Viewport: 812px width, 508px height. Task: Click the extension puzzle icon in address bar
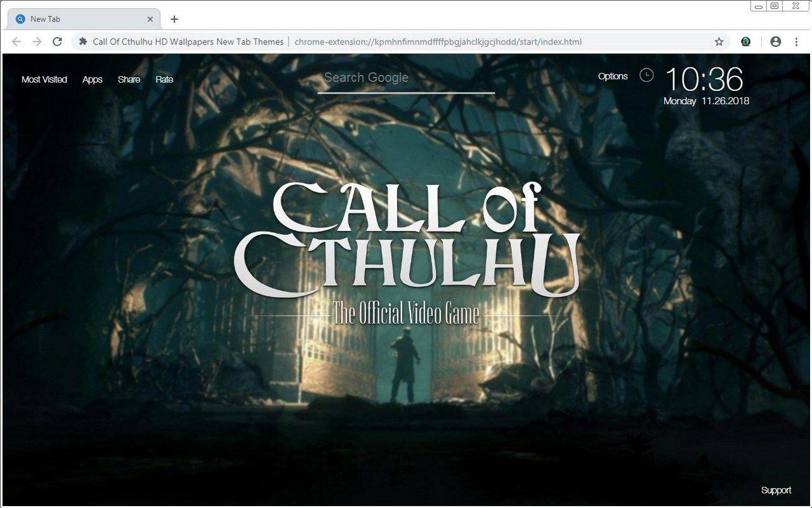coord(82,42)
